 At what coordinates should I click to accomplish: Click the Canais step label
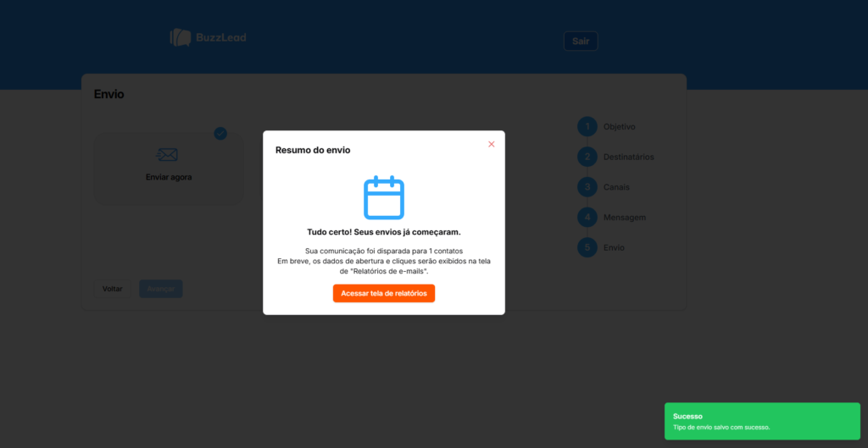click(616, 187)
